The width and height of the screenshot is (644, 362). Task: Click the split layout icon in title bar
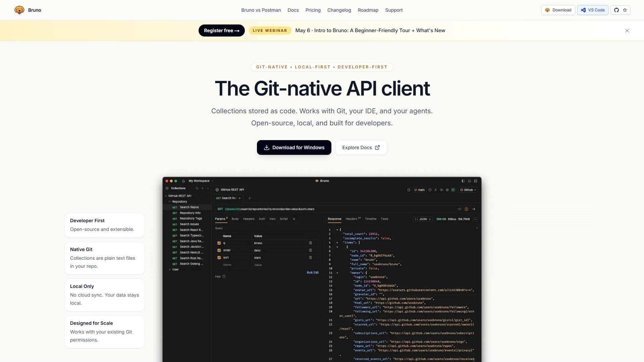point(476,181)
